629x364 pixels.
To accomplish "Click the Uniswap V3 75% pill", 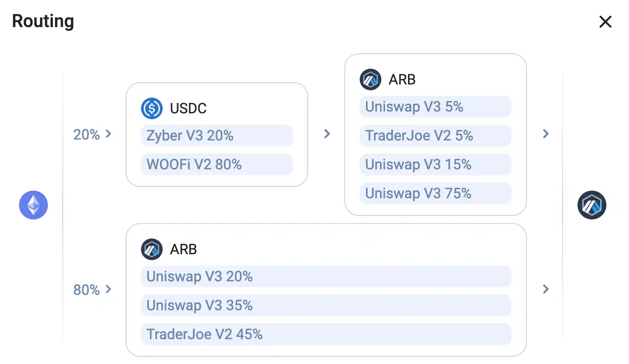I will tap(435, 193).
